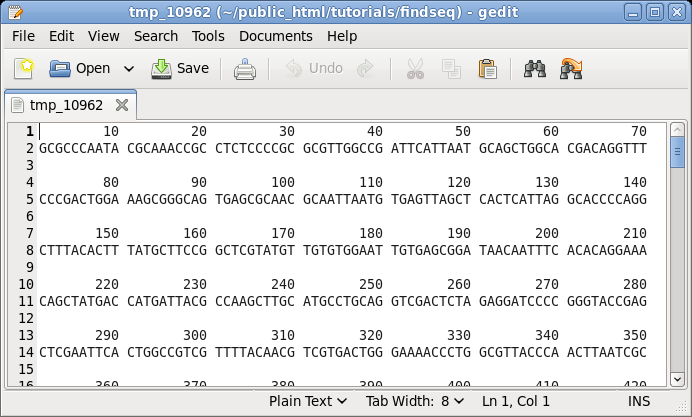Screen dimensions: 692x417
Task: Click the Paste clipboard icon
Action: coord(488,69)
